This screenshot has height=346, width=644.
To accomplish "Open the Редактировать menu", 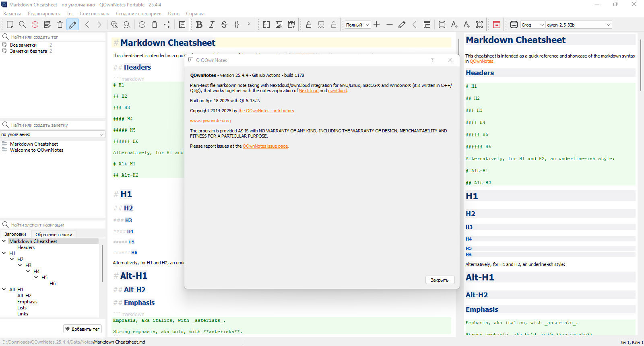I will (x=44, y=14).
